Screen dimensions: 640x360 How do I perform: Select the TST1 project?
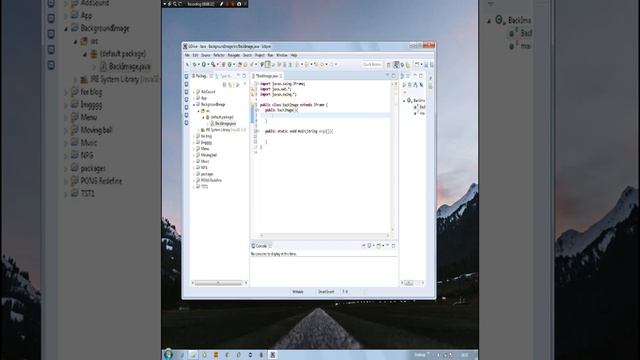[204, 187]
